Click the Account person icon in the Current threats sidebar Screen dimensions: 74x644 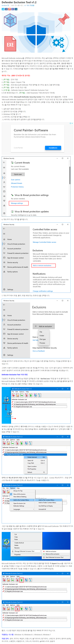[x=4, y=182]
